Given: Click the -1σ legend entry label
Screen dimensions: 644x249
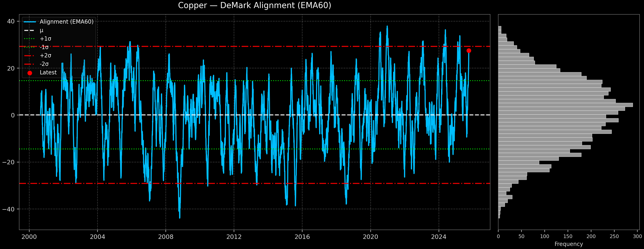Looking at the screenshot, I should click(x=44, y=47).
